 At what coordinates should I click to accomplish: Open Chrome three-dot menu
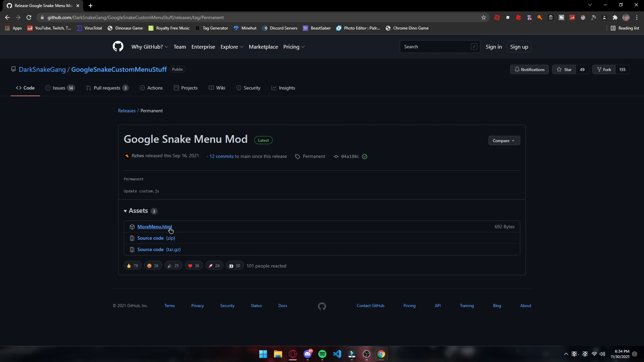pyautogui.click(x=637, y=17)
